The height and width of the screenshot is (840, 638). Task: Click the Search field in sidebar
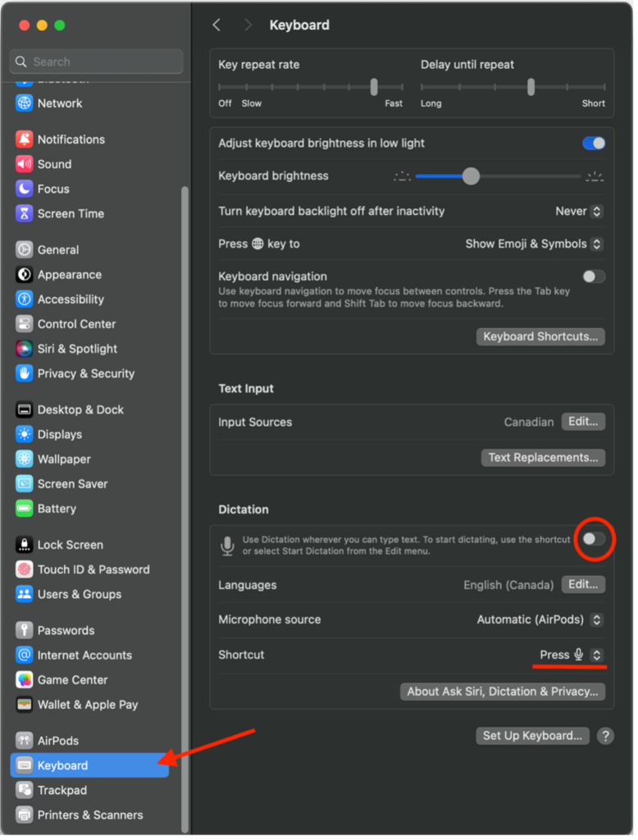[x=97, y=62]
